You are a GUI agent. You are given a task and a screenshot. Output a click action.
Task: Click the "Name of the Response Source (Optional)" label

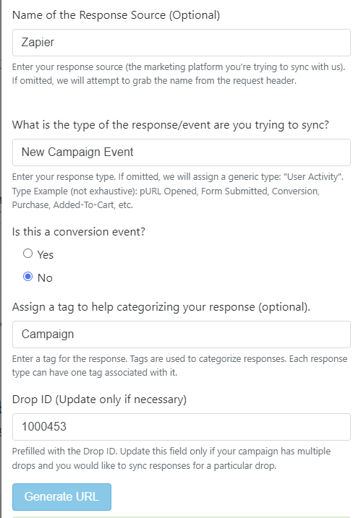tap(116, 15)
